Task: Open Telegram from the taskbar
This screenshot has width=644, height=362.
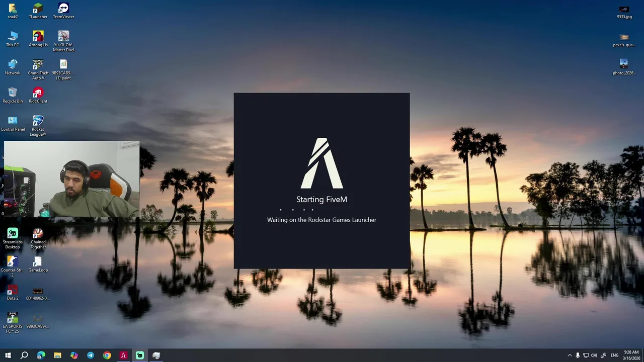Action: (91, 355)
